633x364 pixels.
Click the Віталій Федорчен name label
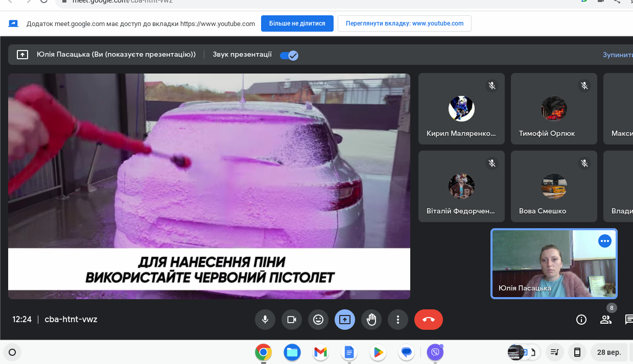(461, 211)
